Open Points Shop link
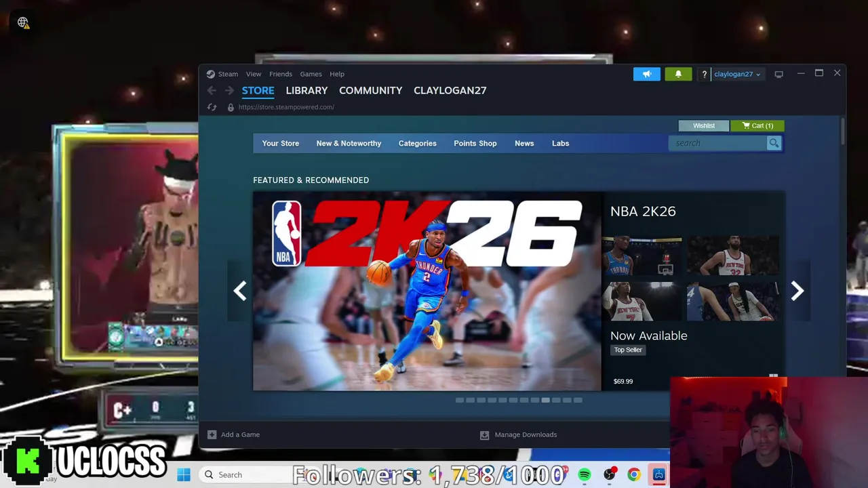The width and height of the screenshot is (868, 488). coord(475,143)
